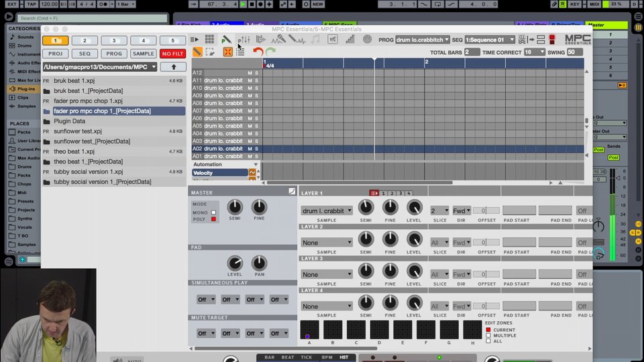Open MPC Main mode icon
Image resolution: width=644 pixels, height=362 pixels.
tap(195, 40)
